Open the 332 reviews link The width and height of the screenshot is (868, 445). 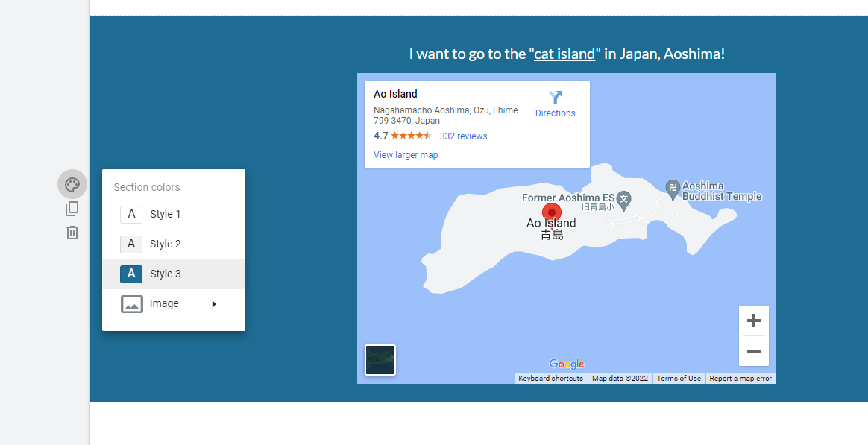463,136
